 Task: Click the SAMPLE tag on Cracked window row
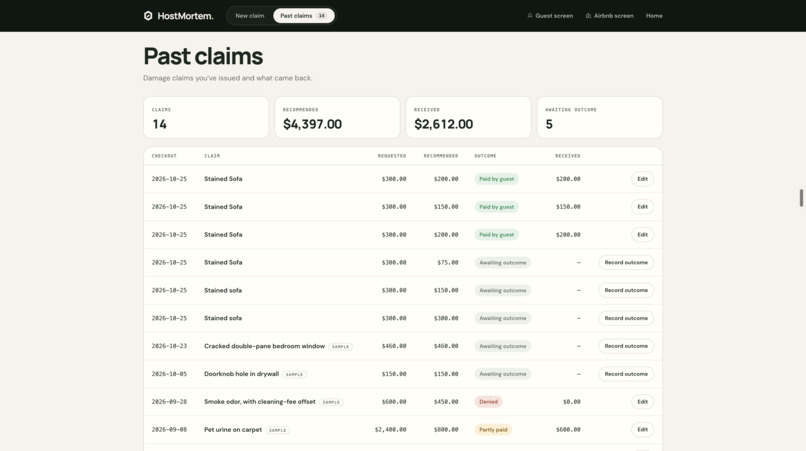(340, 347)
